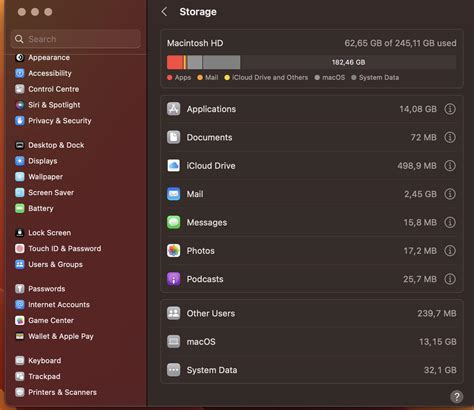Open Siri & Spotlight icon
This screenshot has height=410, width=474.
(x=20, y=105)
